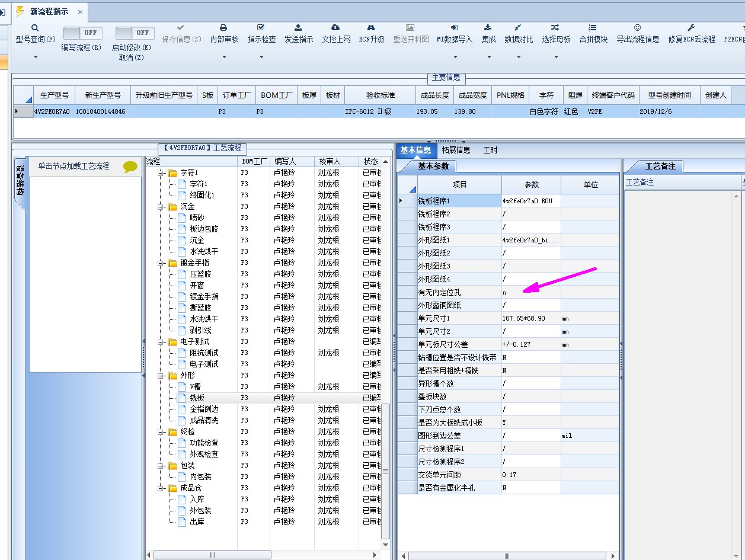Click the 数据对比 compare icon
The image size is (745, 560).
pyautogui.click(x=518, y=28)
